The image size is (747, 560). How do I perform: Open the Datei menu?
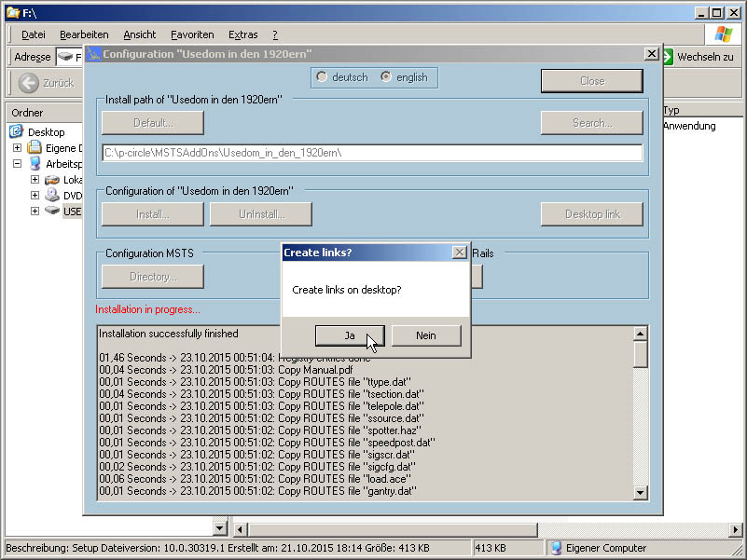[x=33, y=34]
